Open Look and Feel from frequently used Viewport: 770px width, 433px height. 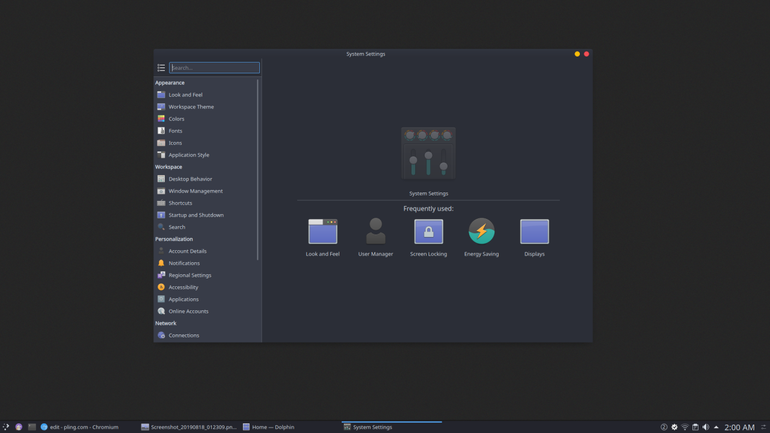click(323, 231)
